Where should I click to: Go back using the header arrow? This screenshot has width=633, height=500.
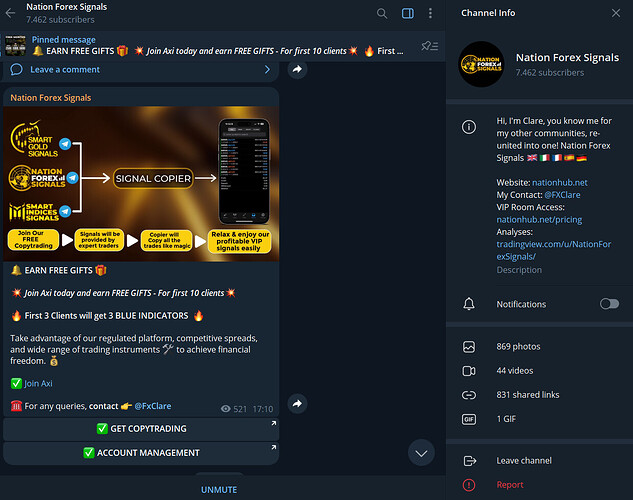(10, 13)
